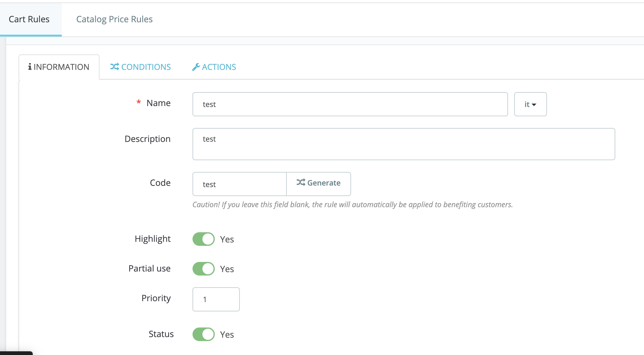Open the language selector showing 'it'
Viewport: 644px width, 355px height.
point(530,104)
